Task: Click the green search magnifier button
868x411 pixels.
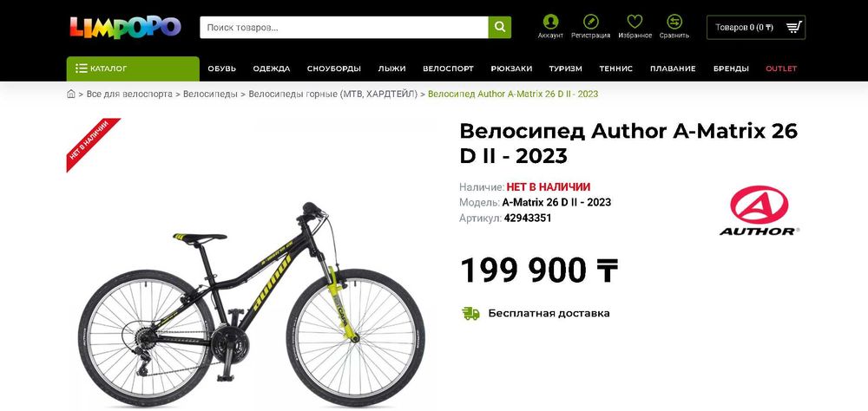Action: pos(499,27)
